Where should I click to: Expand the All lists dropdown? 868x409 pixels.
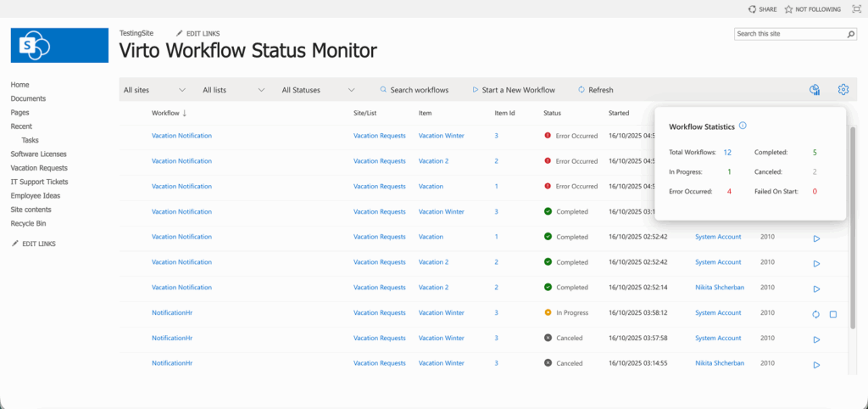tap(234, 90)
